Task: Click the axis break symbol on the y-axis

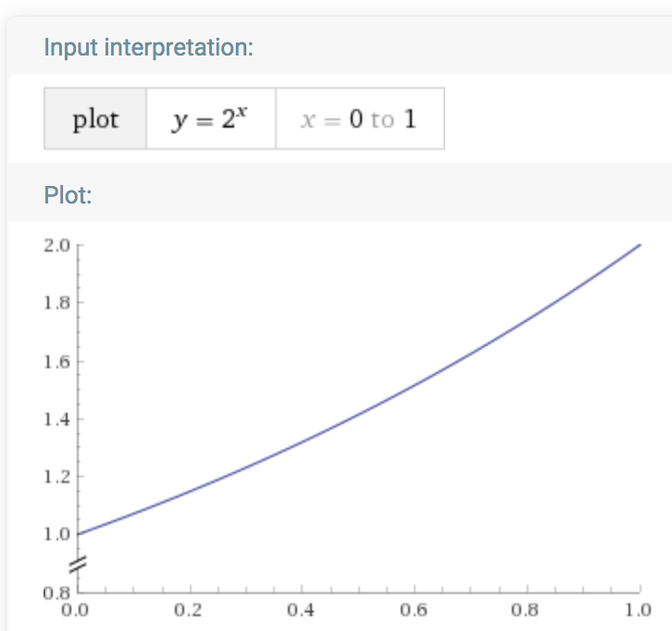Action: point(78,562)
